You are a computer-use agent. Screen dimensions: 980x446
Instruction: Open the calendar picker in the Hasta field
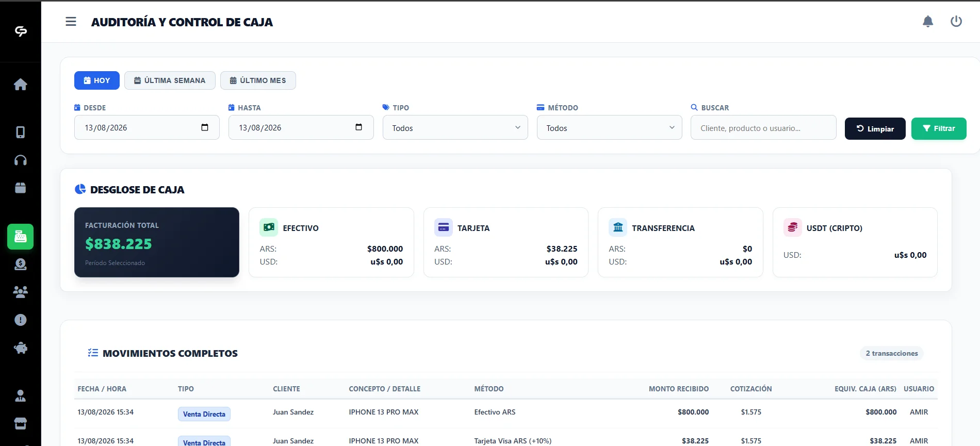tap(359, 127)
